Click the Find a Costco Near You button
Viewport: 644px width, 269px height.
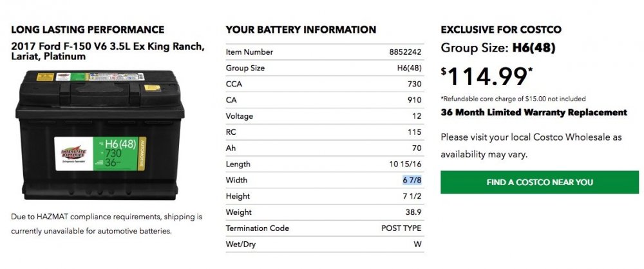pyautogui.click(x=540, y=182)
